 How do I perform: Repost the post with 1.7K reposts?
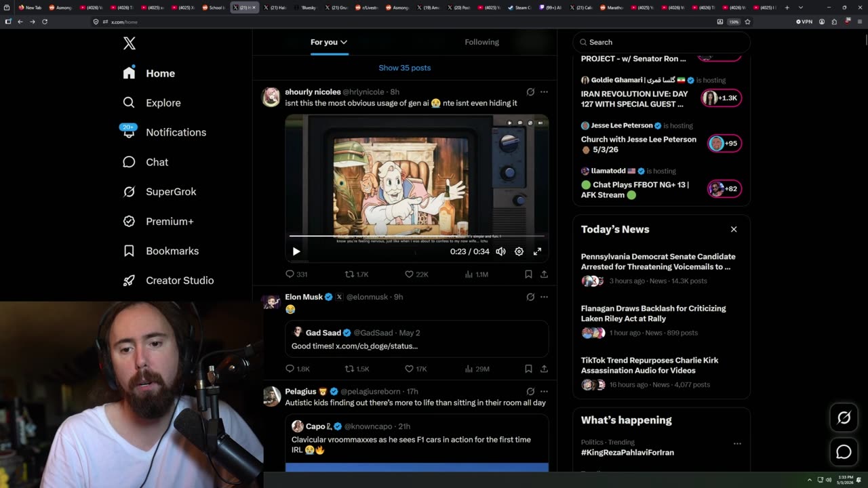(357, 274)
